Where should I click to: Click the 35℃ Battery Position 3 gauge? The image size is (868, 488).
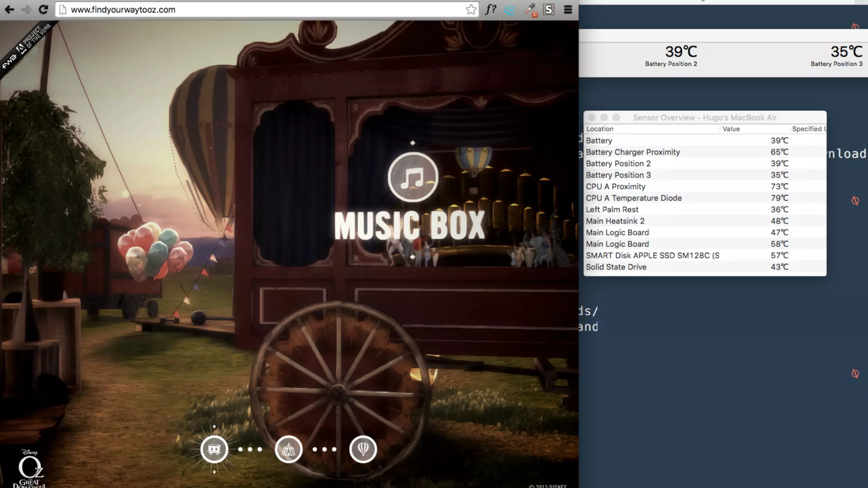pyautogui.click(x=837, y=56)
